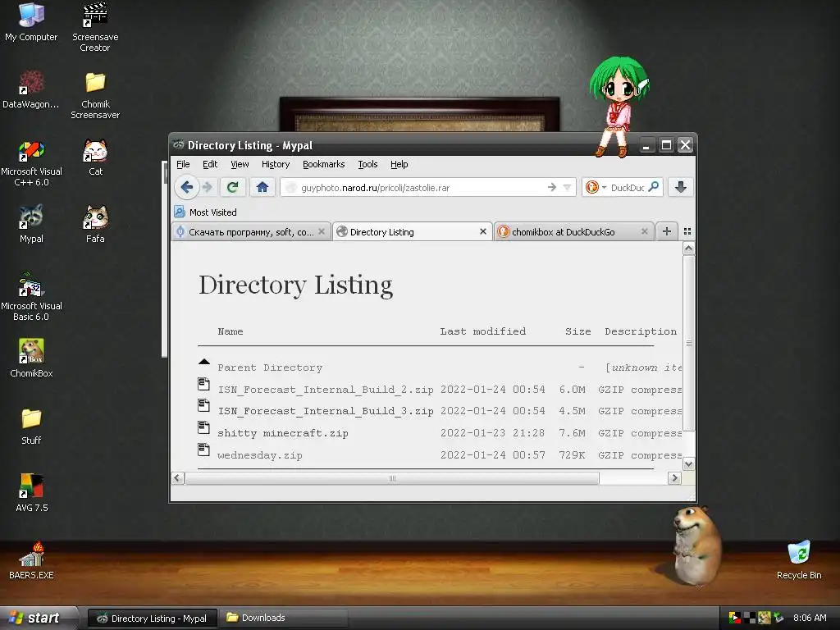Select the Mypal desktop shortcut
The image size is (840, 630).
(31, 224)
